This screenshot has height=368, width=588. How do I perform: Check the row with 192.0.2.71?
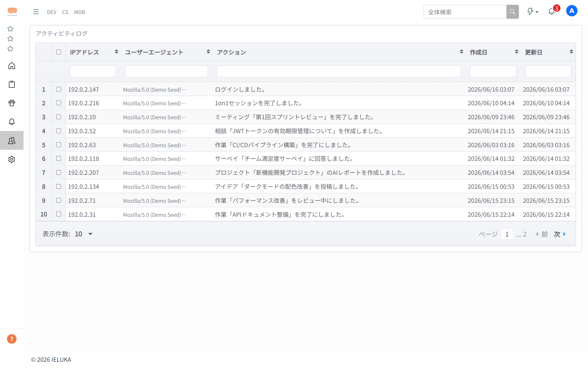coord(59,200)
